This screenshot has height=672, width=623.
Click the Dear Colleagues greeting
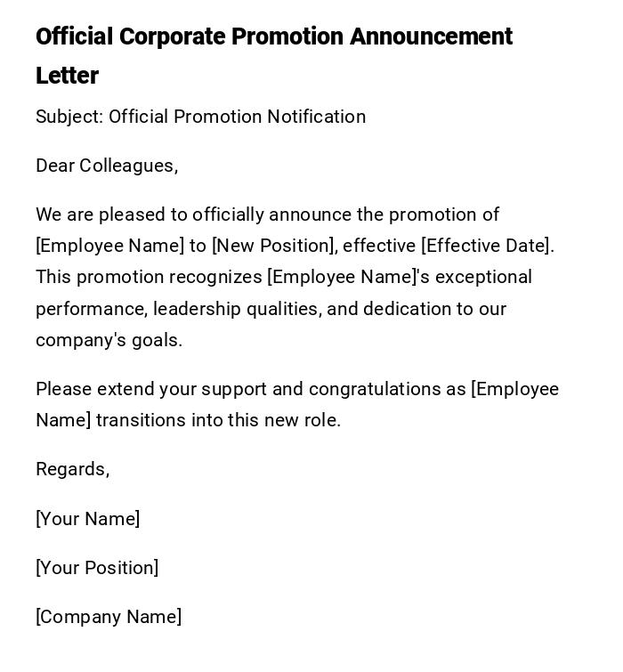click(107, 166)
